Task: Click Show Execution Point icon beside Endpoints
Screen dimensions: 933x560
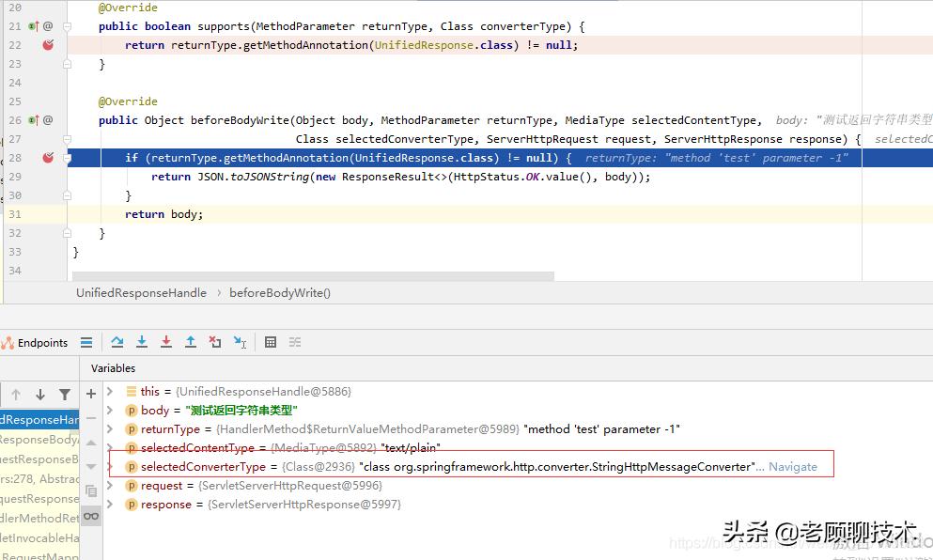Action: (86, 343)
